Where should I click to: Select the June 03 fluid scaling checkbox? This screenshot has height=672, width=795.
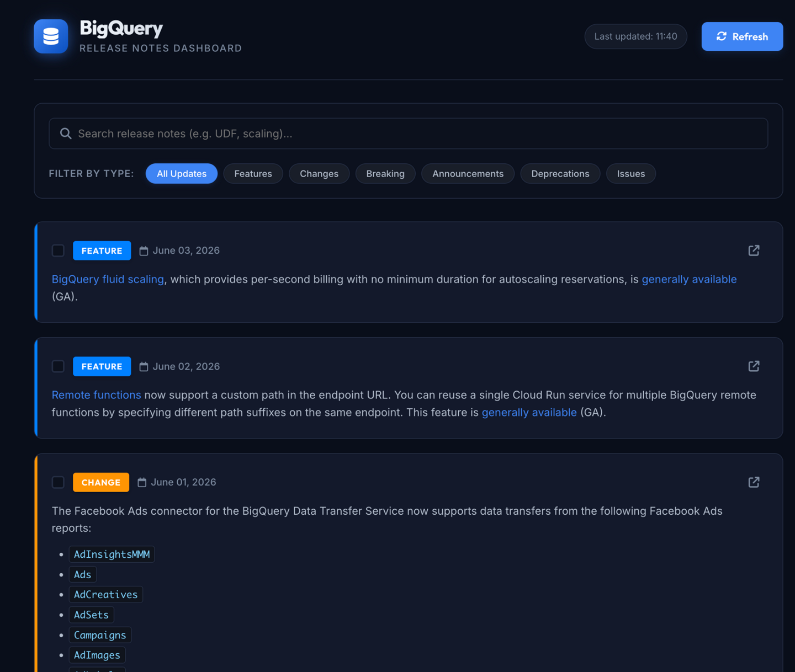(58, 250)
